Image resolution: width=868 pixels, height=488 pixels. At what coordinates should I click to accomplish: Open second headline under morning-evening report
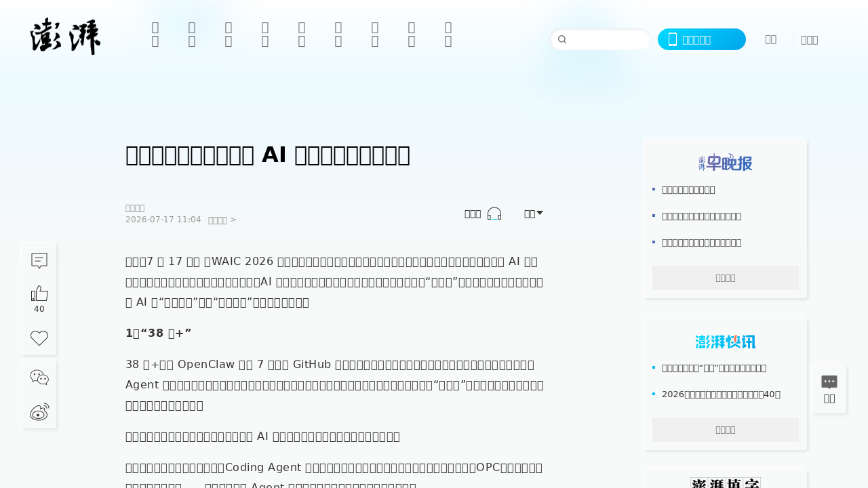click(701, 216)
